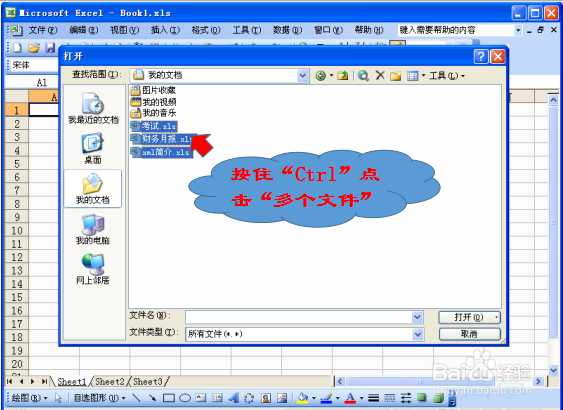Switch to the Sheet3 tab
The image size is (563, 410).
148,381
